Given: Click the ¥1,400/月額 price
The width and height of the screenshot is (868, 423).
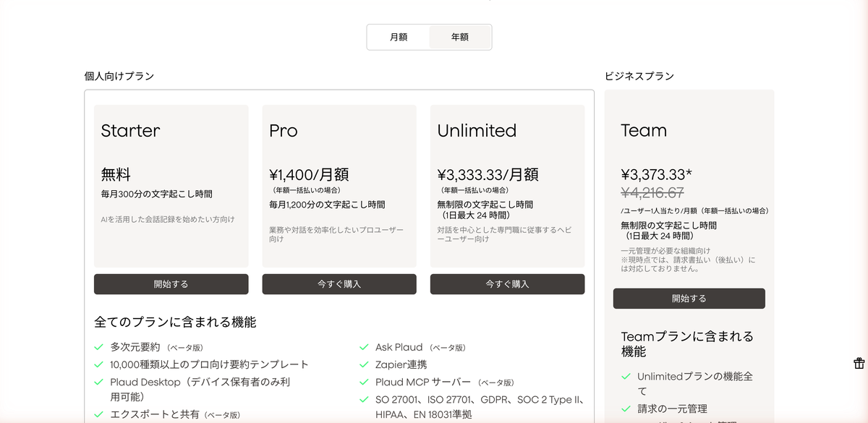Looking at the screenshot, I should 309,174.
